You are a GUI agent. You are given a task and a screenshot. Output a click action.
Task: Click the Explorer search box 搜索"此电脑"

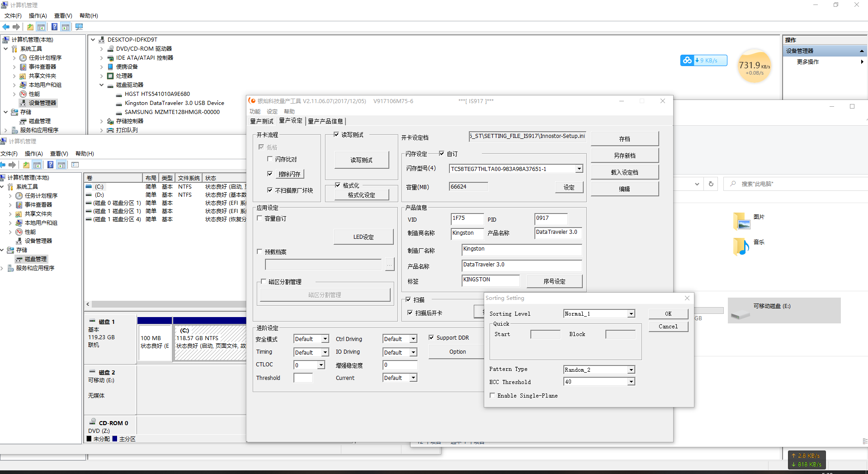coord(796,184)
